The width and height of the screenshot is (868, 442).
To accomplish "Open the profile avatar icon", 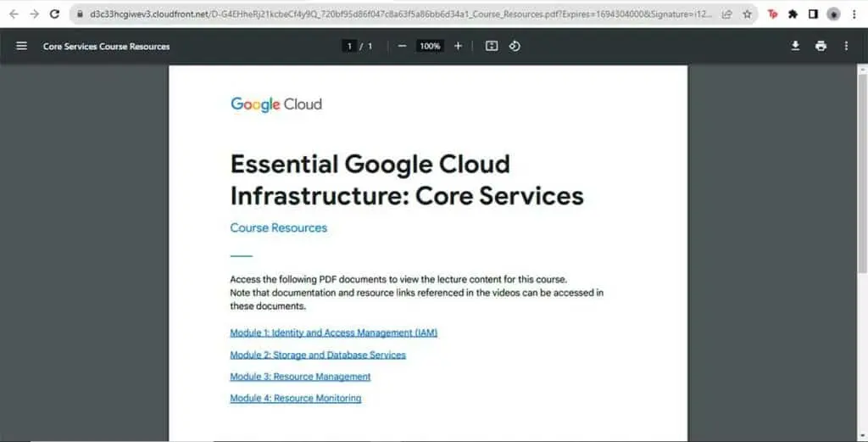I will coord(834,14).
